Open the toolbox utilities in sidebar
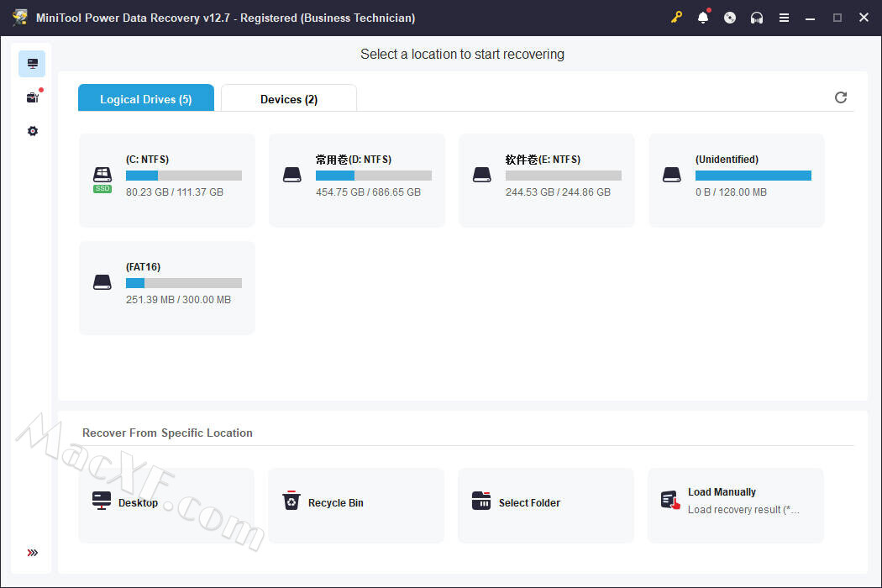This screenshot has height=588, width=882. coord(33,97)
